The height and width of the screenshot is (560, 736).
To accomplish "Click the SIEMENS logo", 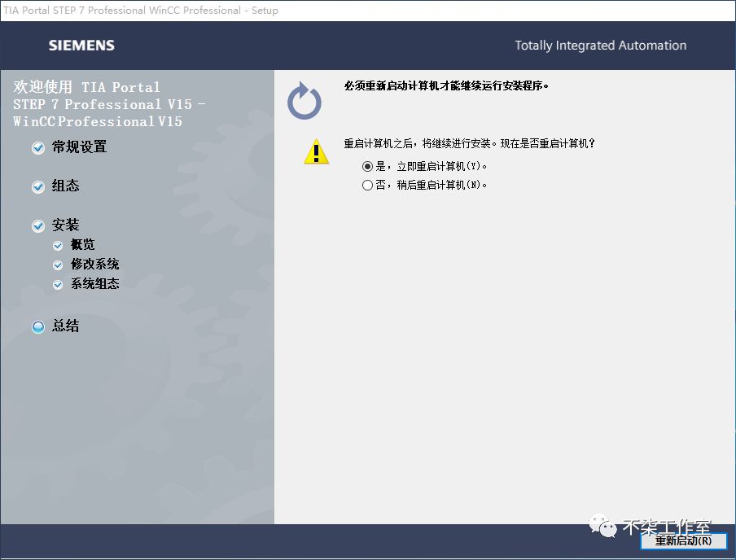I will (81, 46).
